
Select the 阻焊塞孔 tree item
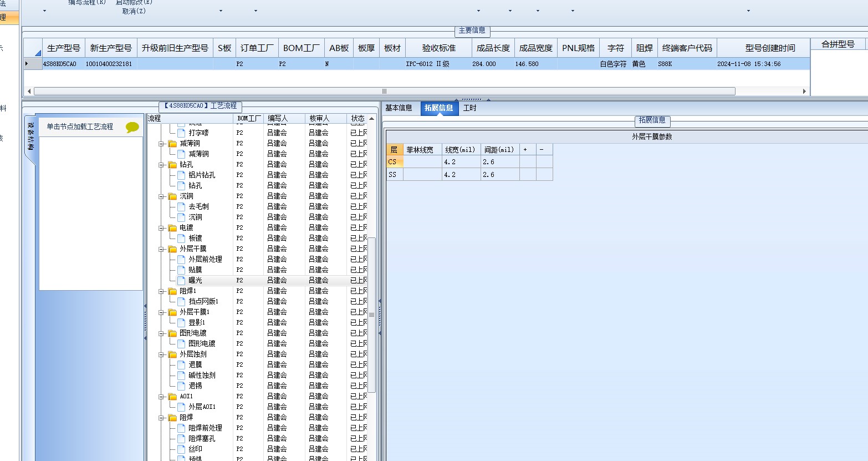[202, 438]
